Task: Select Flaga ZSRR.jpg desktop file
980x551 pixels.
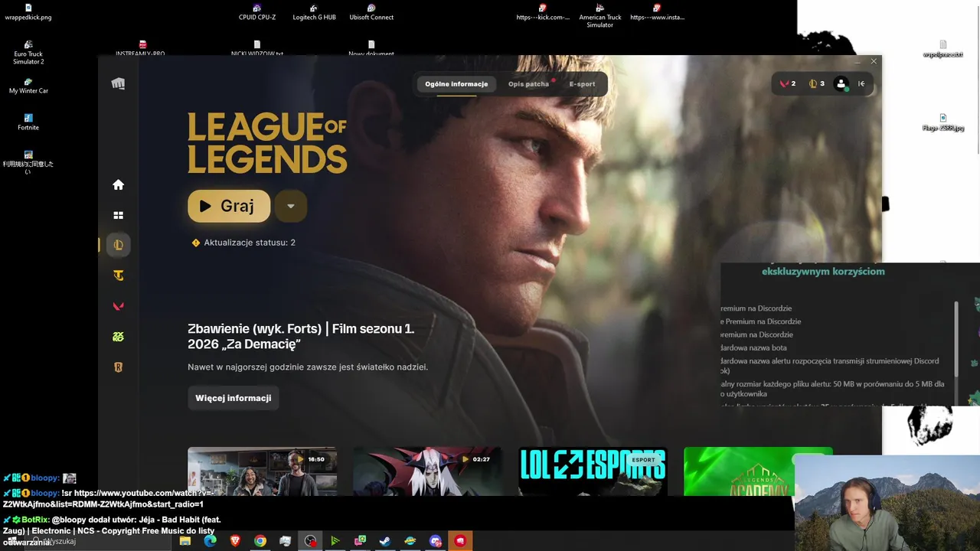Action: pyautogui.click(x=943, y=122)
